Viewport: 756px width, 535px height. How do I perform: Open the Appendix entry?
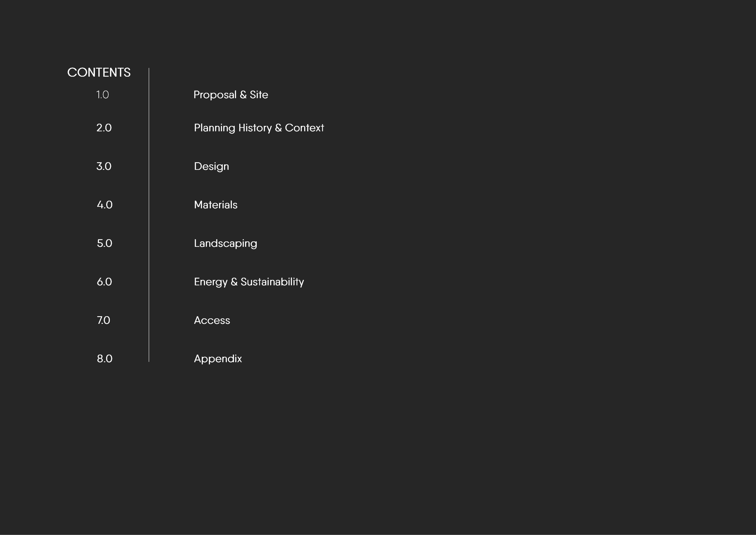coord(218,359)
